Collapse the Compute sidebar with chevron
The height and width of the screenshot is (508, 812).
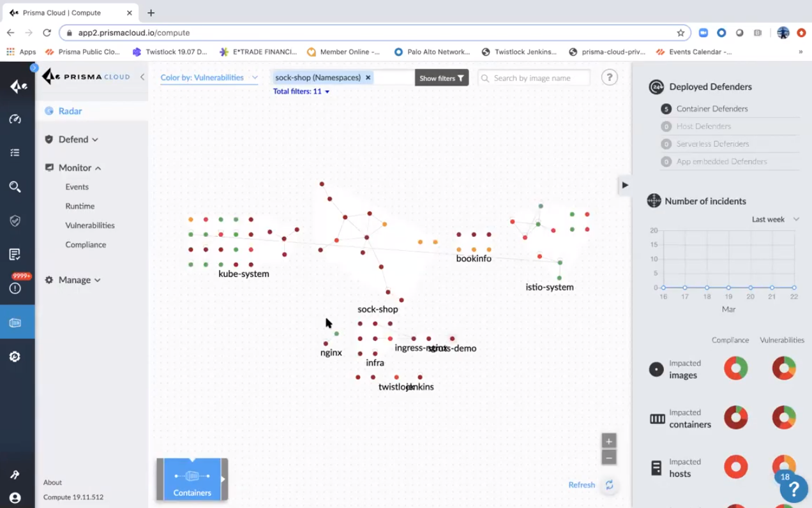click(142, 77)
